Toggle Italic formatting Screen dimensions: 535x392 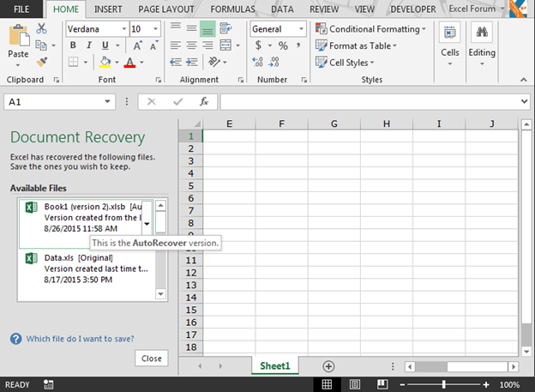[x=89, y=45]
